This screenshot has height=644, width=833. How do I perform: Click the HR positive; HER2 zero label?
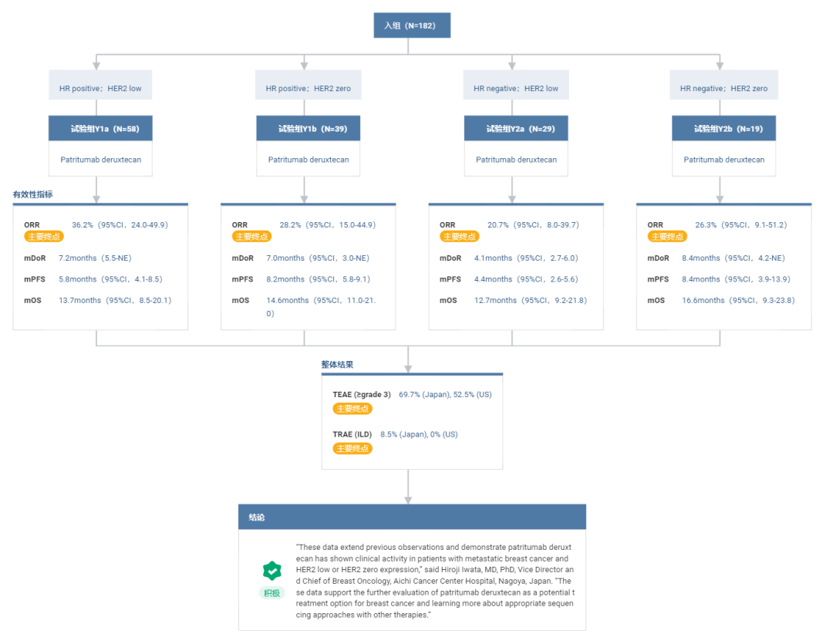click(308, 89)
